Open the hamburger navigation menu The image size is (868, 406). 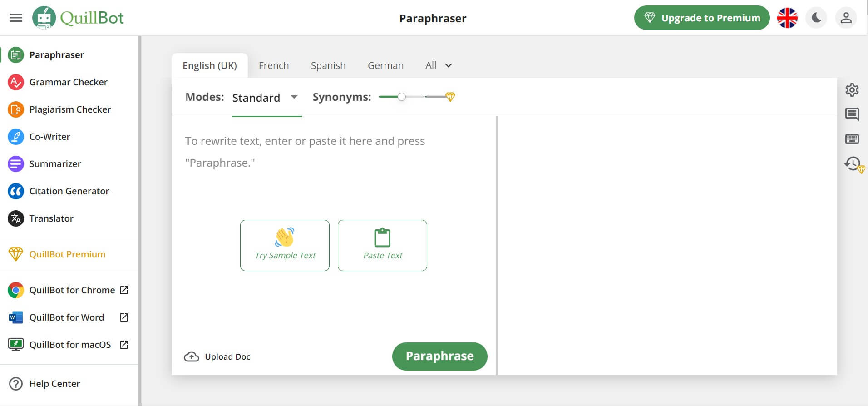point(16,18)
